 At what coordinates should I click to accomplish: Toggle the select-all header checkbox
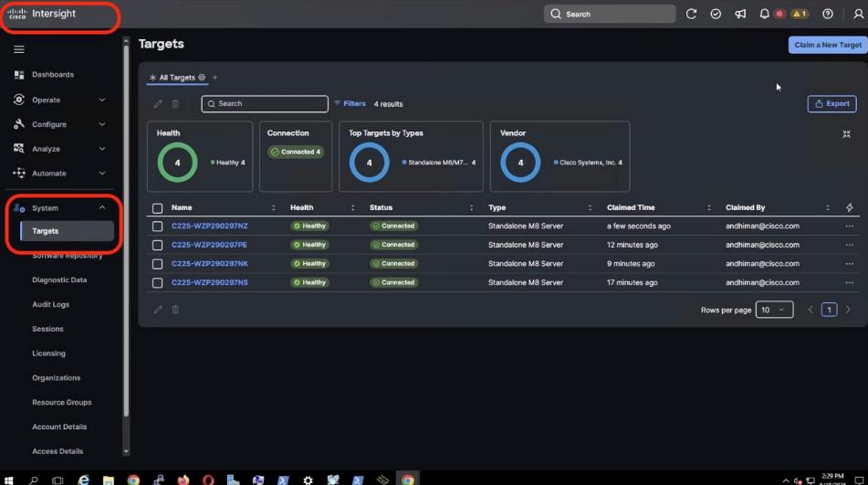coord(157,208)
